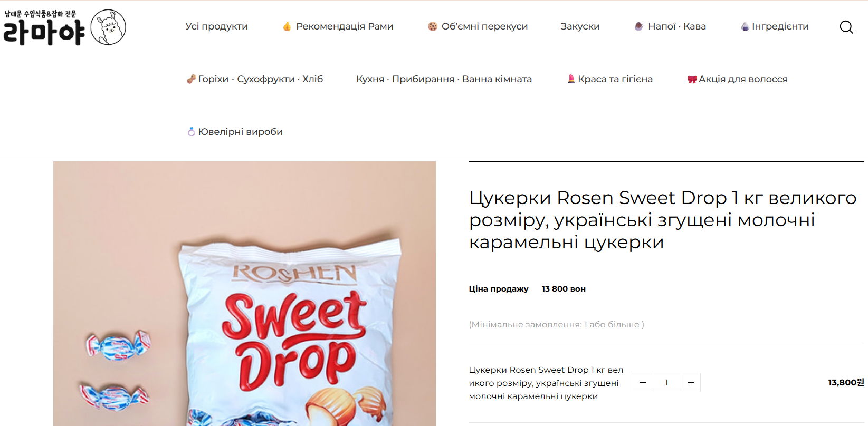
Task: Open the Усі продукти menu
Action: 217,26
